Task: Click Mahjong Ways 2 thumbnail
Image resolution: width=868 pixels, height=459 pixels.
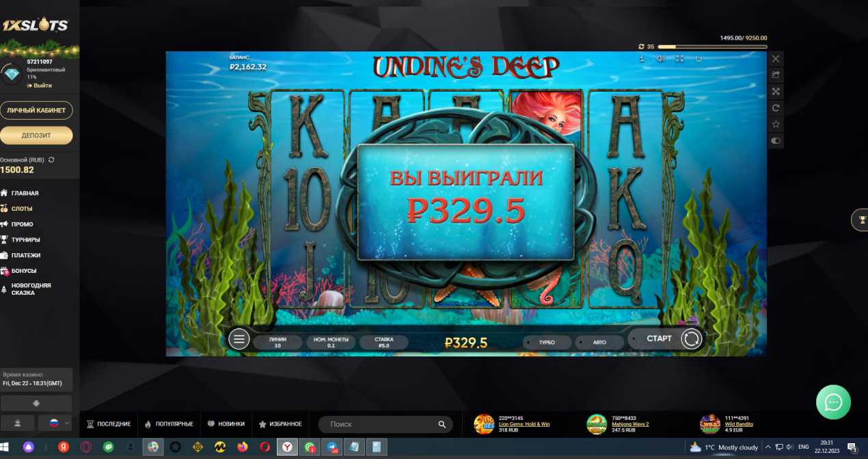Action: click(x=597, y=424)
